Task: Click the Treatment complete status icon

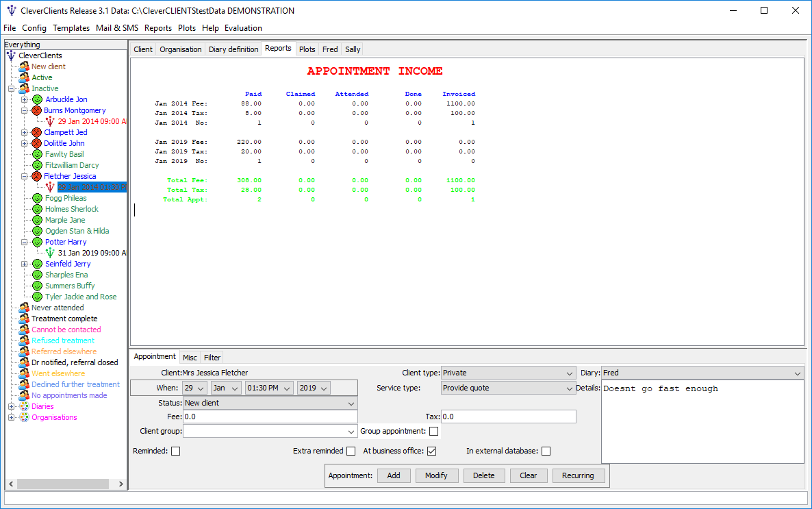Action: pyautogui.click(x=24, y=319)
